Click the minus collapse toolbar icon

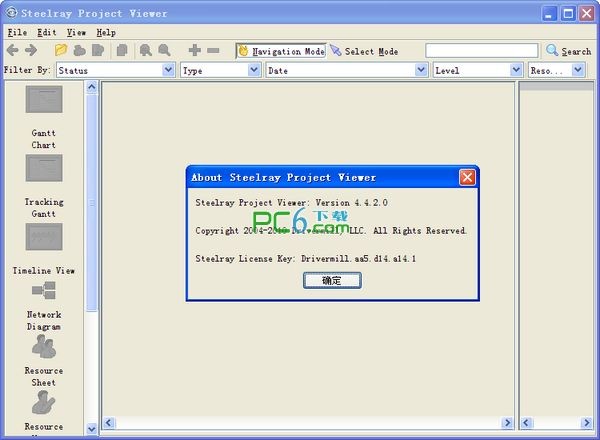pyautogui.click(x=213, y=50)
